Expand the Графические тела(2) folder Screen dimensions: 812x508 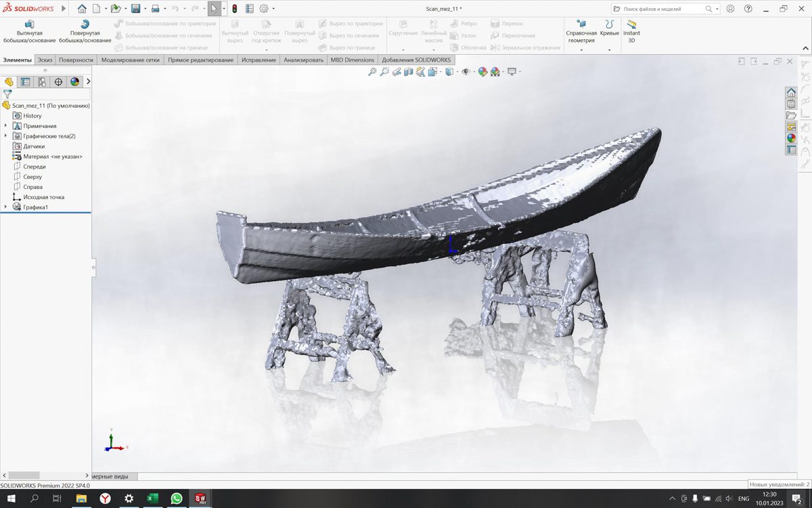(6, 136)
